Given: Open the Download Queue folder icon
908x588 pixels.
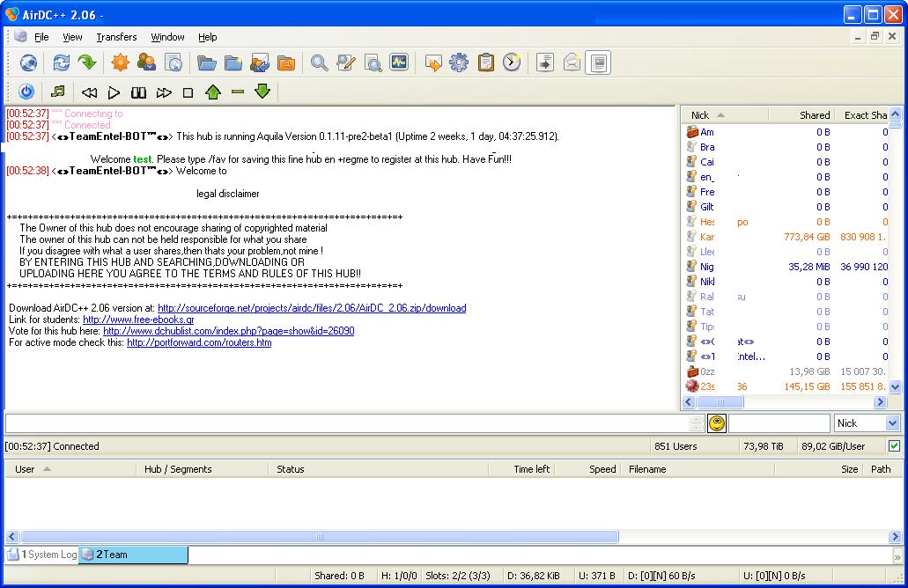Looking at the screenshot, I should pyautogui.click(x=206, y=62).
